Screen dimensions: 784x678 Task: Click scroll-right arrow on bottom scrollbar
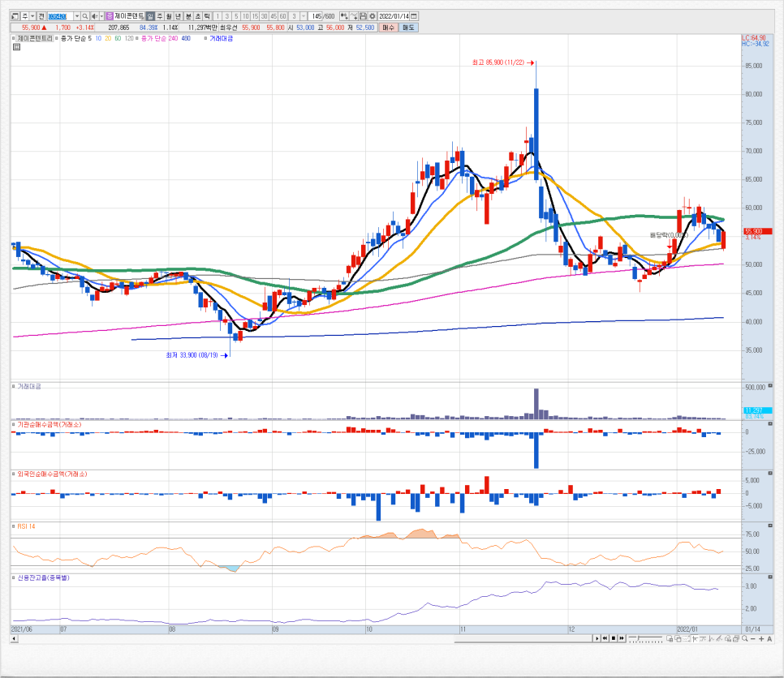[x=597, y=638]
